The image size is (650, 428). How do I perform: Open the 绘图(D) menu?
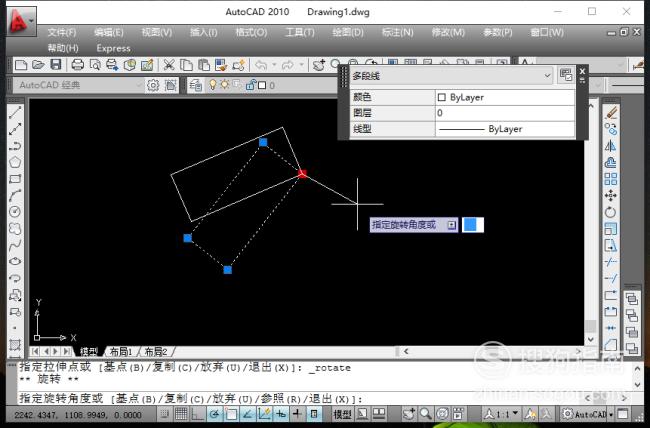348,32
